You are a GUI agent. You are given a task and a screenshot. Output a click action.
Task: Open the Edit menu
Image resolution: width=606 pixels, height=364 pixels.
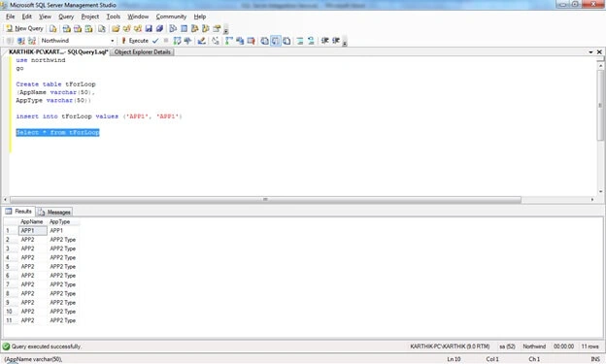point(26,17)
